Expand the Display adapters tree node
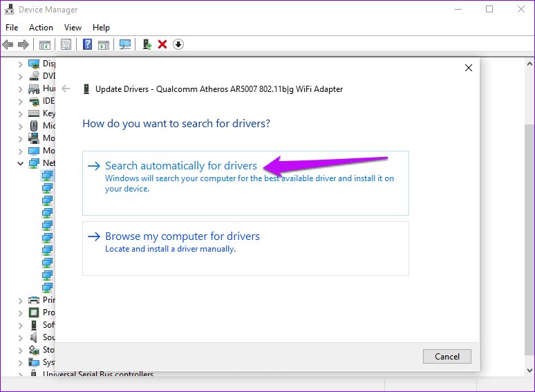The image size is (535, 392). pyautogui.click(x=21, y=64)
